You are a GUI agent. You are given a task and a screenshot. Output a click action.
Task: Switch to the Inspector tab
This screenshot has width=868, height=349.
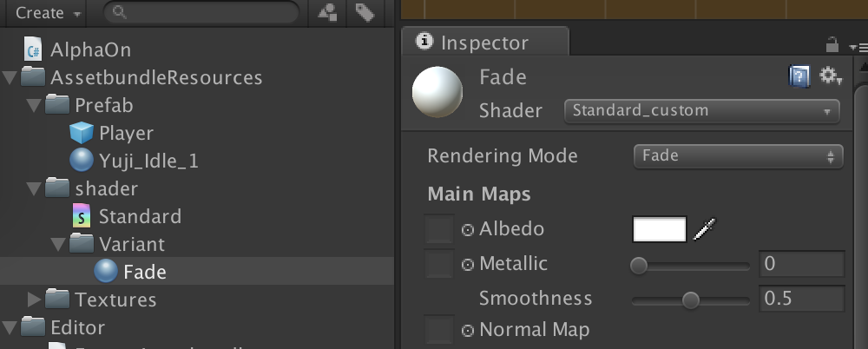click(485, 42)
